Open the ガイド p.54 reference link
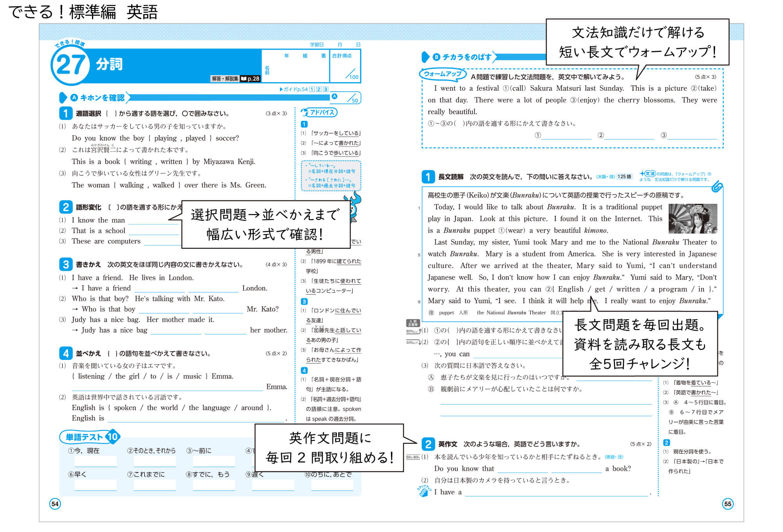 click(x=304, y=89)
